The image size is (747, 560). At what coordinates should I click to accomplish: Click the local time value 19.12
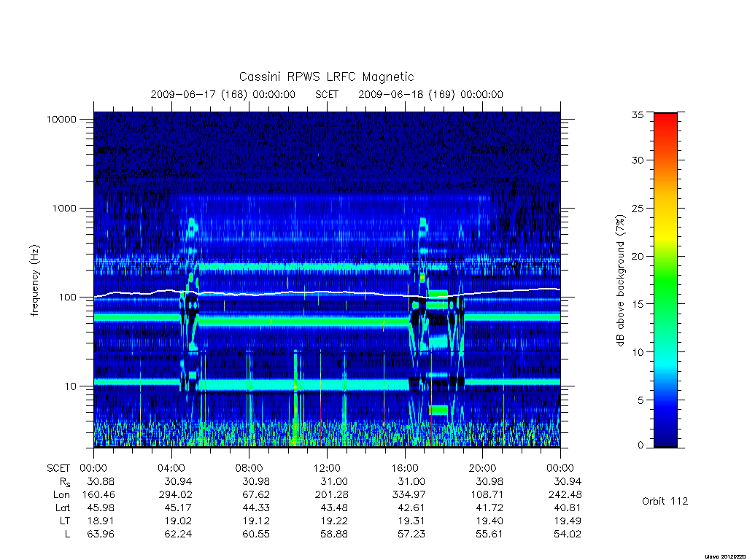[x=256, y=521]
